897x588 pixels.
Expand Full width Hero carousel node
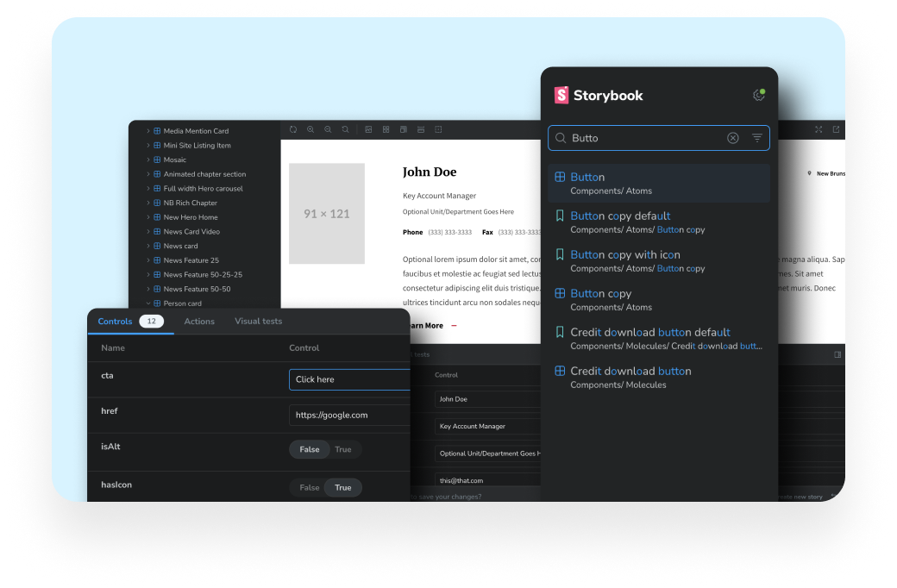[148, 188]
